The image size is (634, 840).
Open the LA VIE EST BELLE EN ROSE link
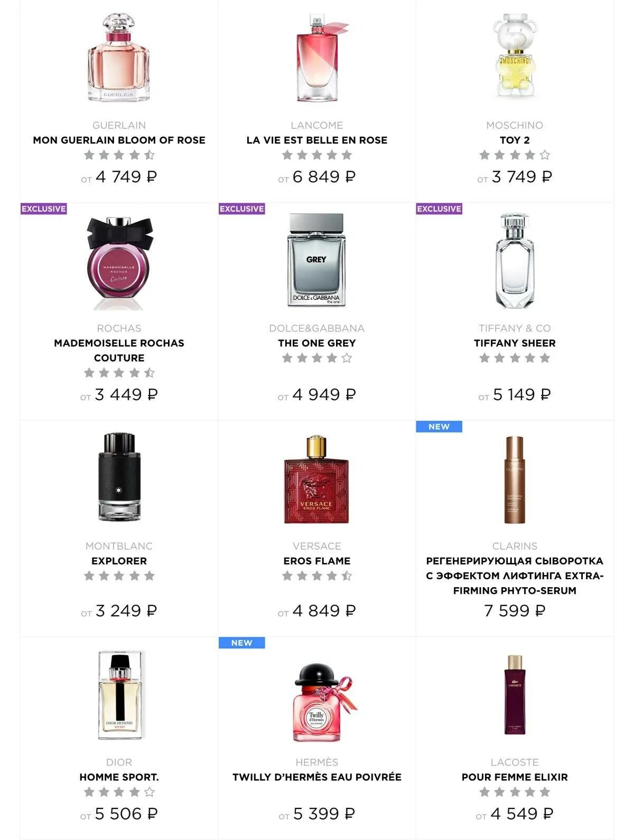coord(317,140)
